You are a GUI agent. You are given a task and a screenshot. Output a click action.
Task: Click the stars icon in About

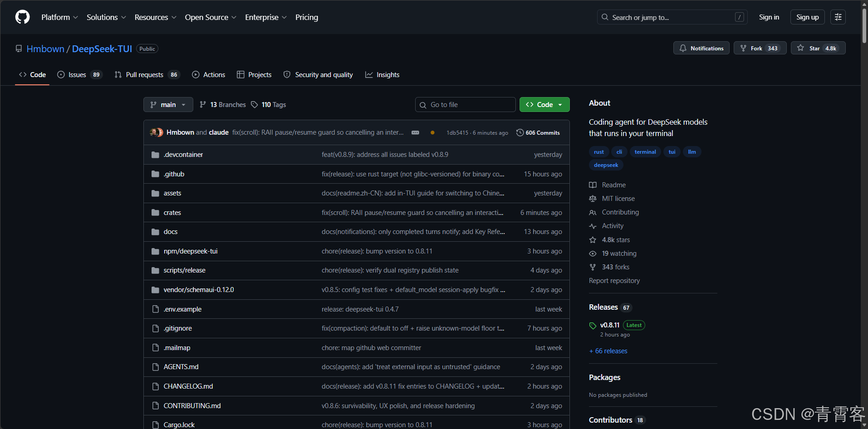[593, 240]
